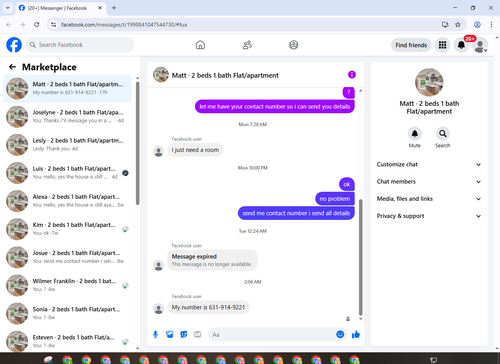Bookmark this page with star icon
This screenshot has width=500, height=364.
[458, 25]
